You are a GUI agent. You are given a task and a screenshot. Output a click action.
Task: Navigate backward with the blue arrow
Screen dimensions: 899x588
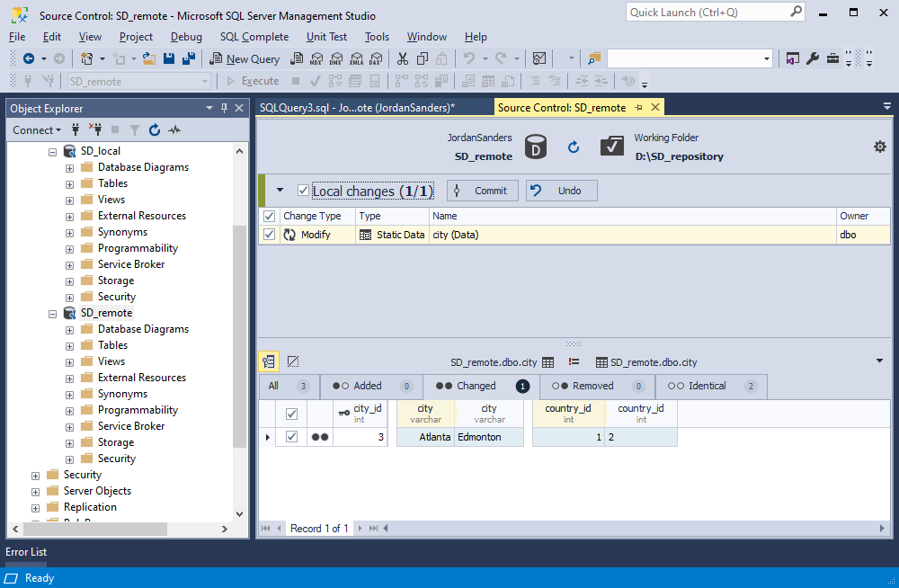tap(29, 58)
